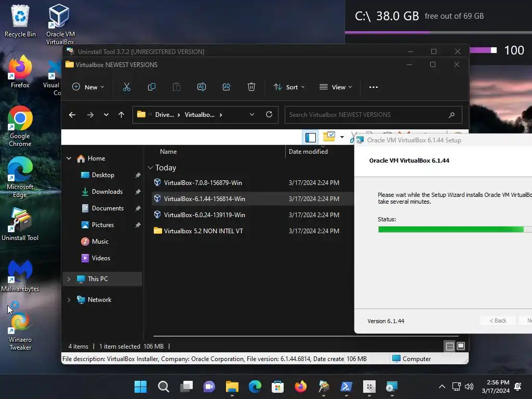532x399 pixels.
Task: Toggle the navigation pane layout icon
Action: tap(311, 137)
